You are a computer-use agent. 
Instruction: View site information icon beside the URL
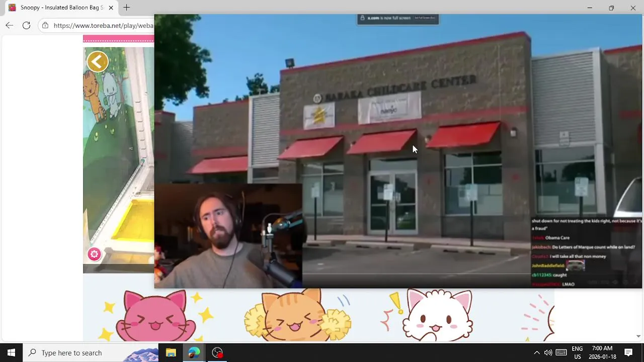click(45, 25)
